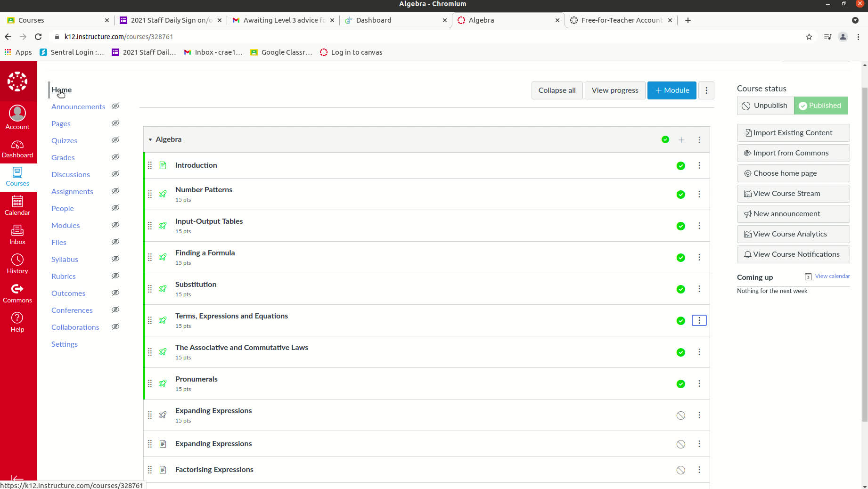This screenshot has width=868, height=489.
Task: Click the Unpublish course button
Action: pos(765,106)
